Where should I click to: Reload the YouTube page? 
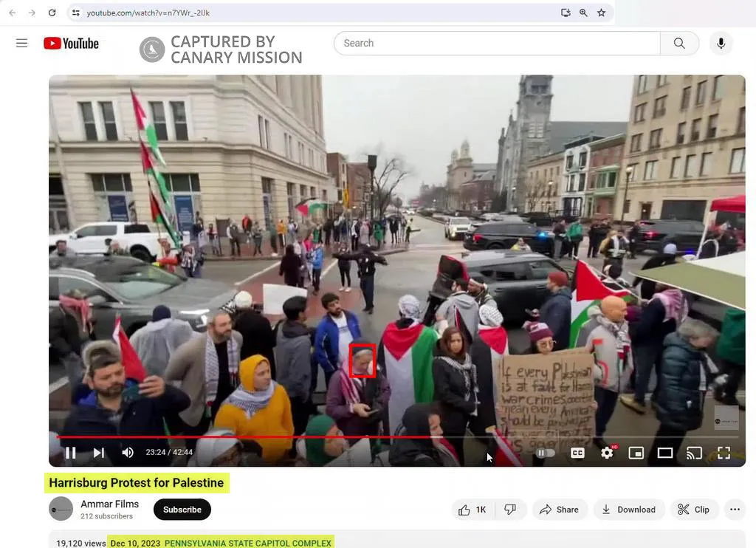[52, 13]
